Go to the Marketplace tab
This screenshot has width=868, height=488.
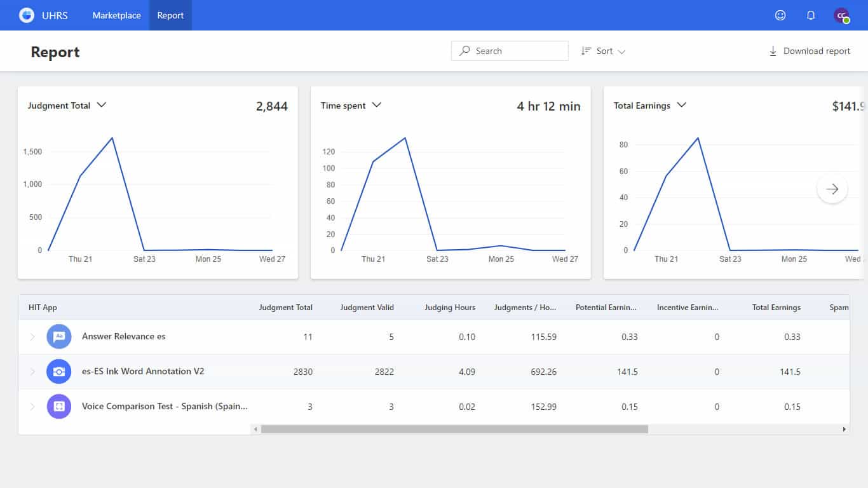(x=116, y=15)
